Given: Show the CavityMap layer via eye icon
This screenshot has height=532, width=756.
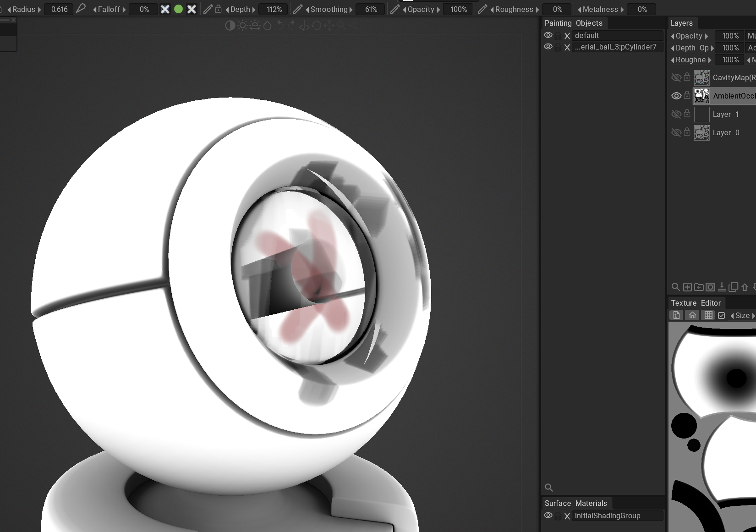Looking at the screenshot, I should coord(676,77).
